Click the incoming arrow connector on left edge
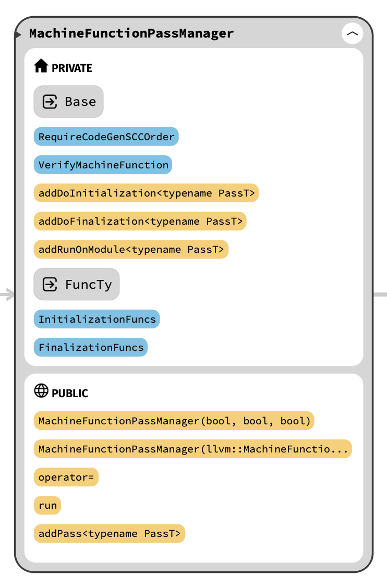387x588 pixels. point(7,295)
